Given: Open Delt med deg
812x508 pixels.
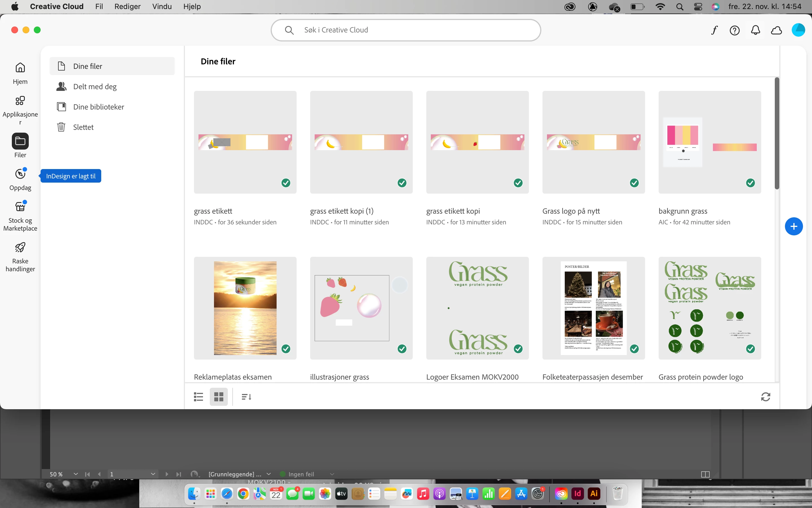Looking at the screenshot, I should [x=112, y=87].
